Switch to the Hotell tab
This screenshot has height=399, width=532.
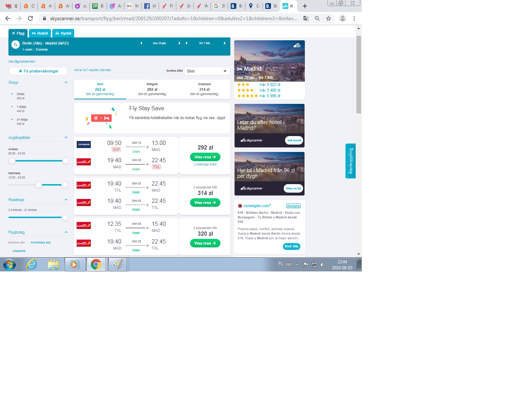coord(40,33)
